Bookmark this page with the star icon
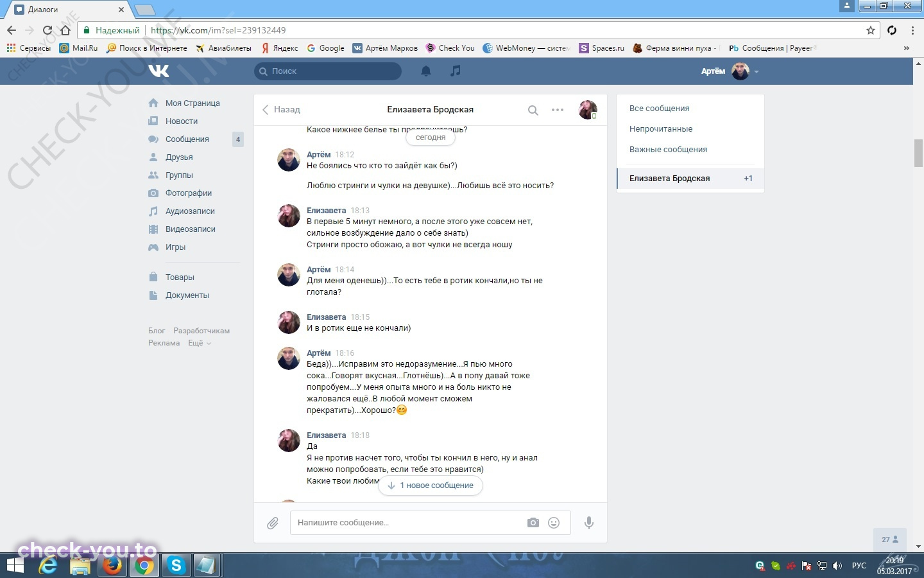The width and height of the screenshot is (924, 578). [x=871, y=30]
